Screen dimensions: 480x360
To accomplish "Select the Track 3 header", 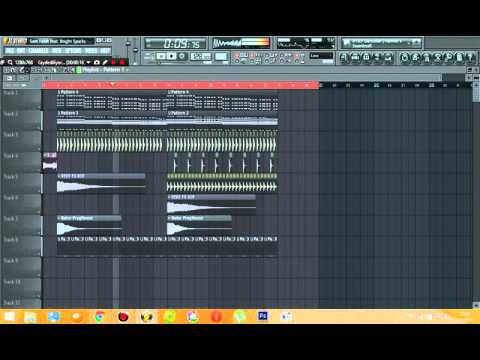I will [21, 142].
